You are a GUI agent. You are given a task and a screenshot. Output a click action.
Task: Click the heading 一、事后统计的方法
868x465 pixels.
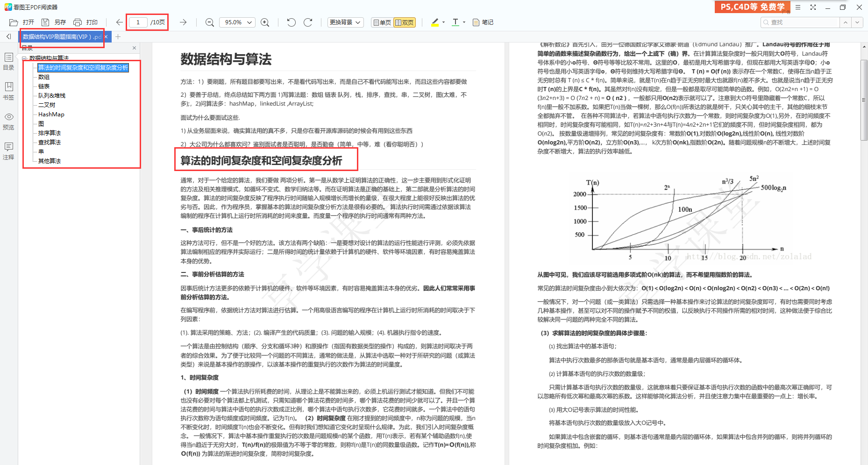(206, 230)
